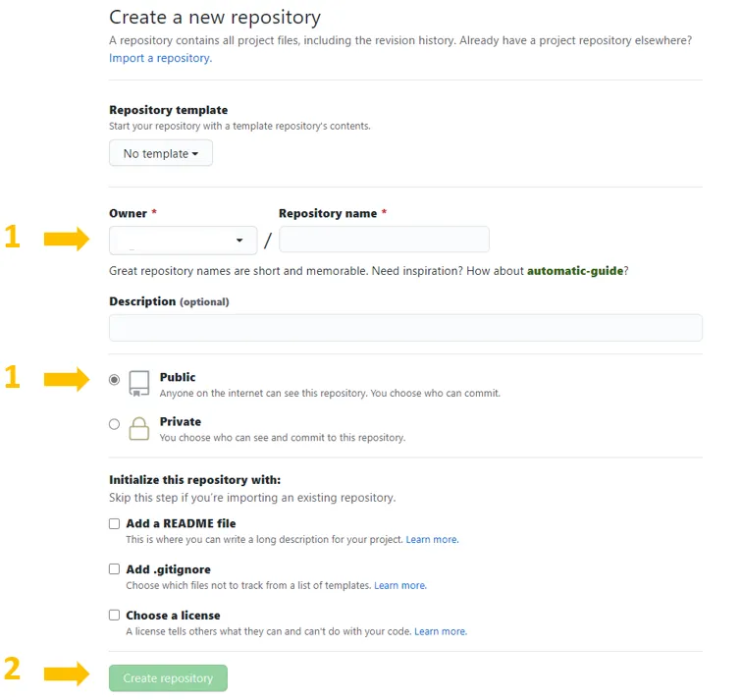The image size is (742, 700).
Task: Click the caret arrow in No template button
Action: click(x=195, y=154)
